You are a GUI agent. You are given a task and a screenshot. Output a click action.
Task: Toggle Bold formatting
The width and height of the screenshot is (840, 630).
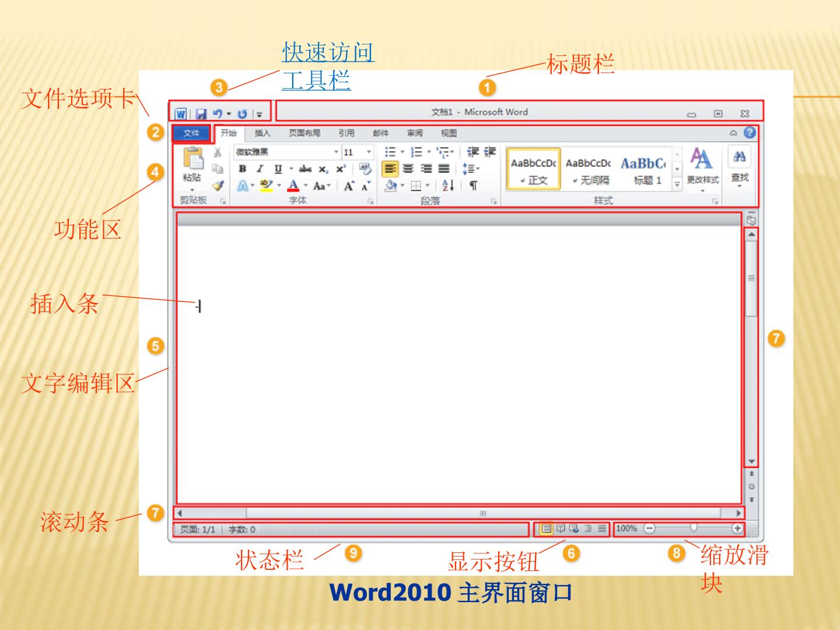coord(243,169)
